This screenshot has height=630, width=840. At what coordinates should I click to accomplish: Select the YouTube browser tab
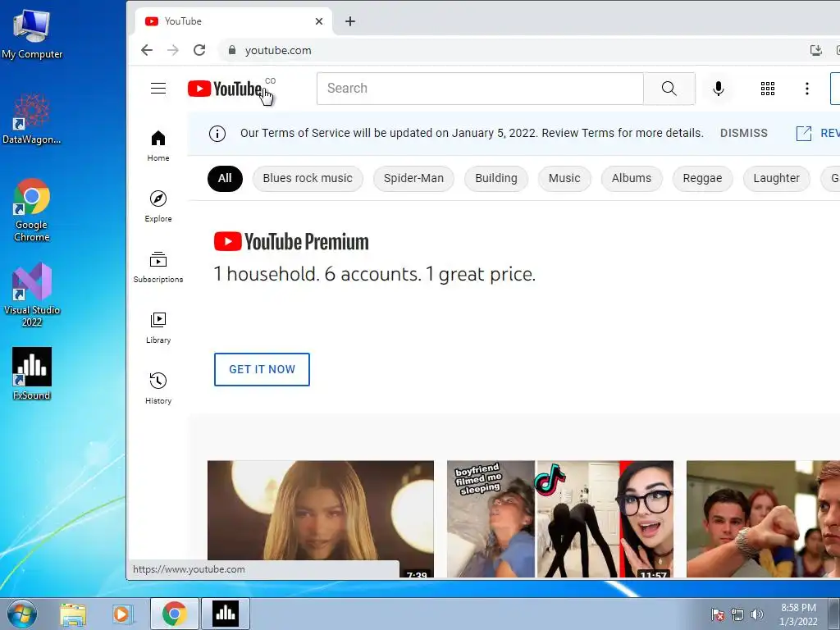tap(233, 21)
